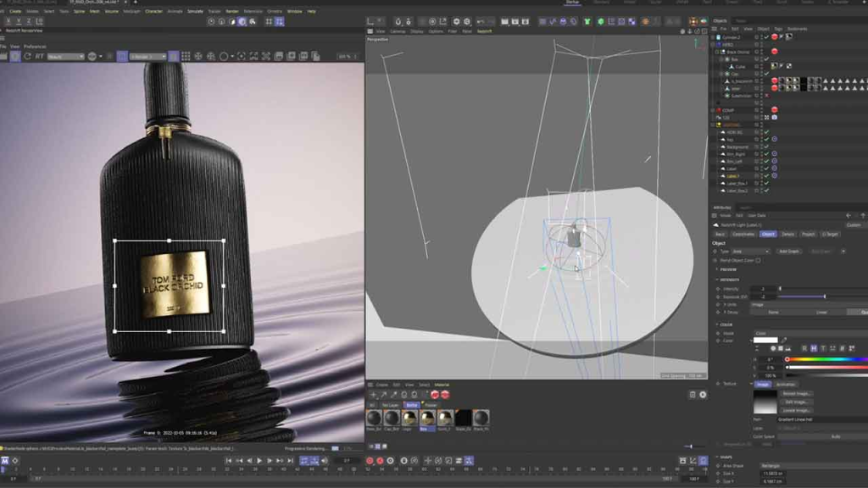This screenshot has width=868, height=488.
Task: Jump to the end of the timeline
Action: pyautogui.click(x=290, y=460)
